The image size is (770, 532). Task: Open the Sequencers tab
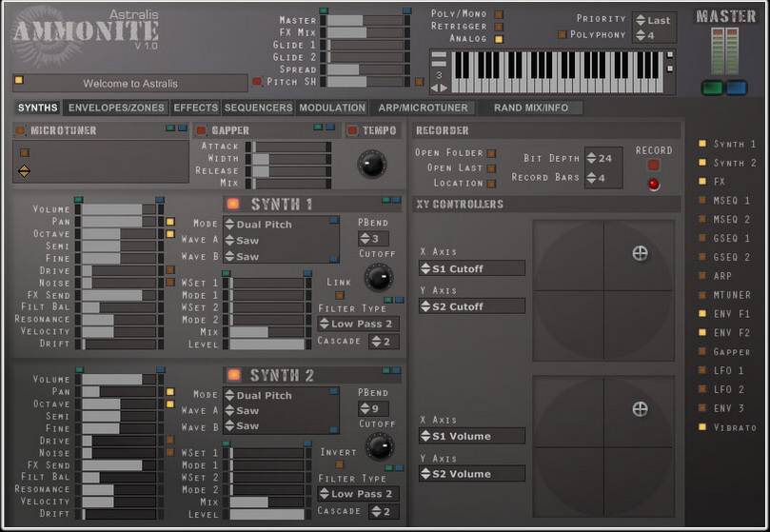coord(258,108)
